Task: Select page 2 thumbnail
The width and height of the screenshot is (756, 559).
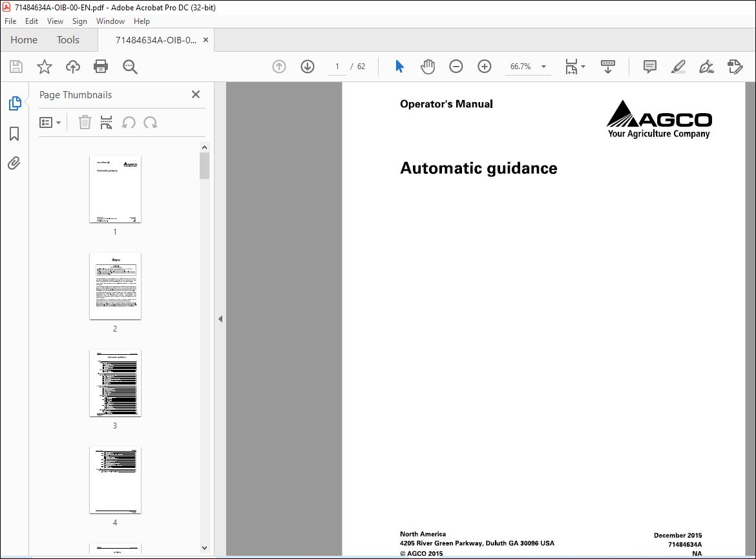Action: click(x=115, y=286)
